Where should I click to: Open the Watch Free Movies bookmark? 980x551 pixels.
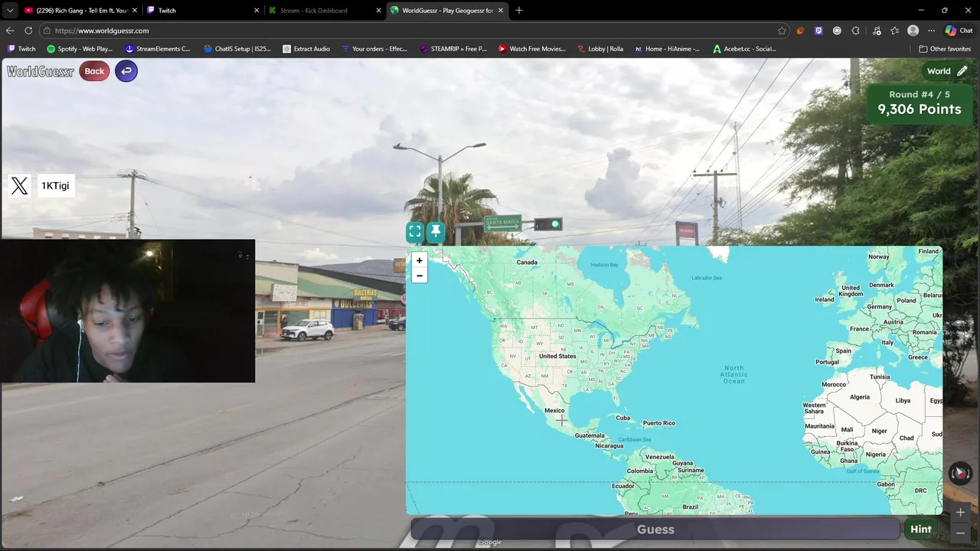(531, 49)
